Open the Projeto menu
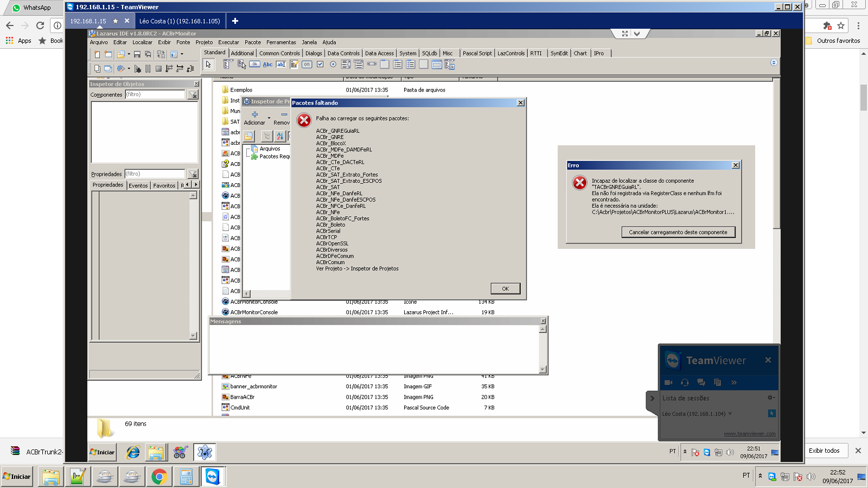Image resolution: width=868 pixels, height=488 pixels. point(204,42)
